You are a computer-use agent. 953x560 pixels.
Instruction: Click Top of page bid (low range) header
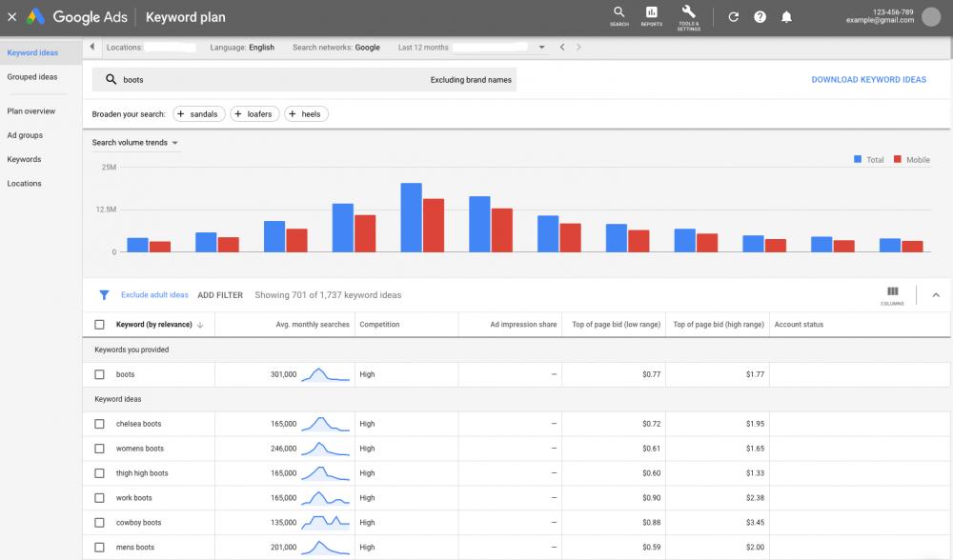617,325
